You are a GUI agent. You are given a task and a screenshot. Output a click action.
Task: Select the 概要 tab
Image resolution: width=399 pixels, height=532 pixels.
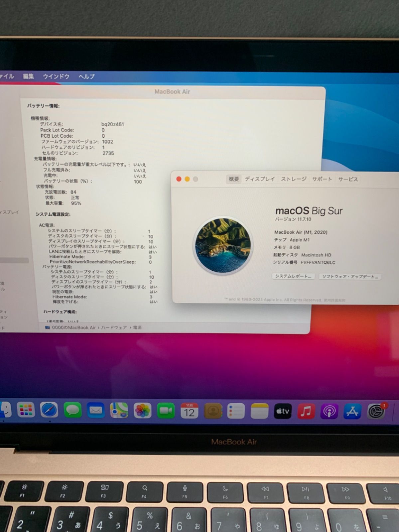(x=234, y=179)
